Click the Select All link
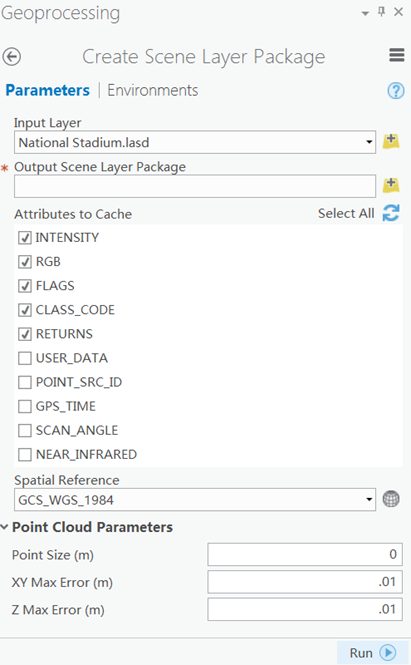This screenshot has height=665, width=411. click(346, 213)
